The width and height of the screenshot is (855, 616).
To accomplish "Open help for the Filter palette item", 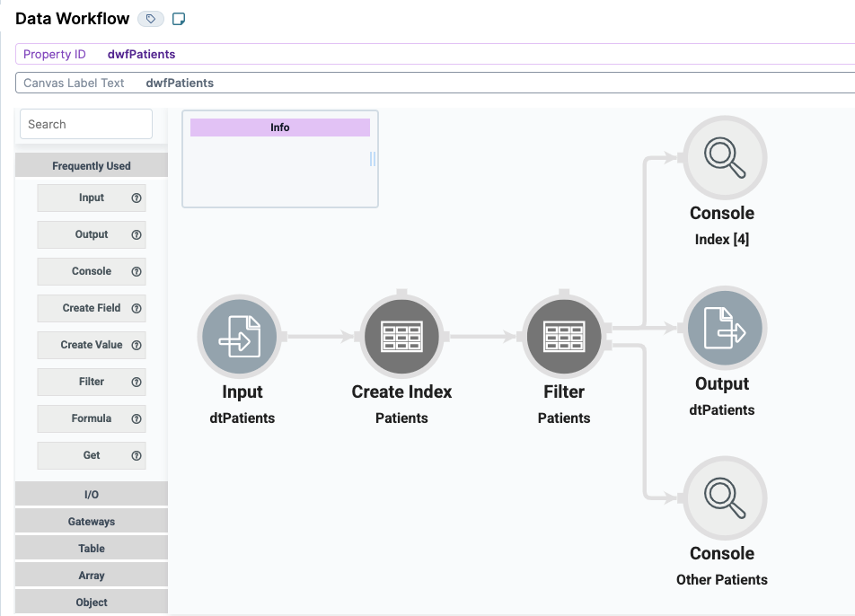I will click(135, 382).
